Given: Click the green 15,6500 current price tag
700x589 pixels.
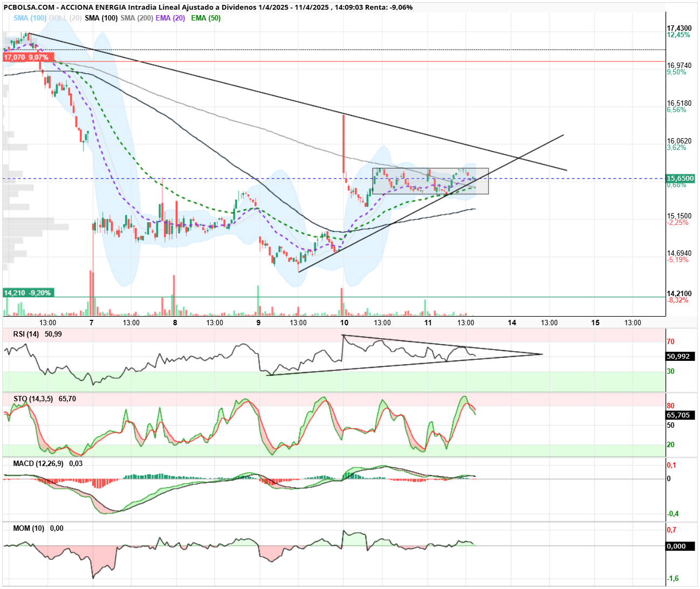Looking at the screenshot, I should tap(681, 179).
